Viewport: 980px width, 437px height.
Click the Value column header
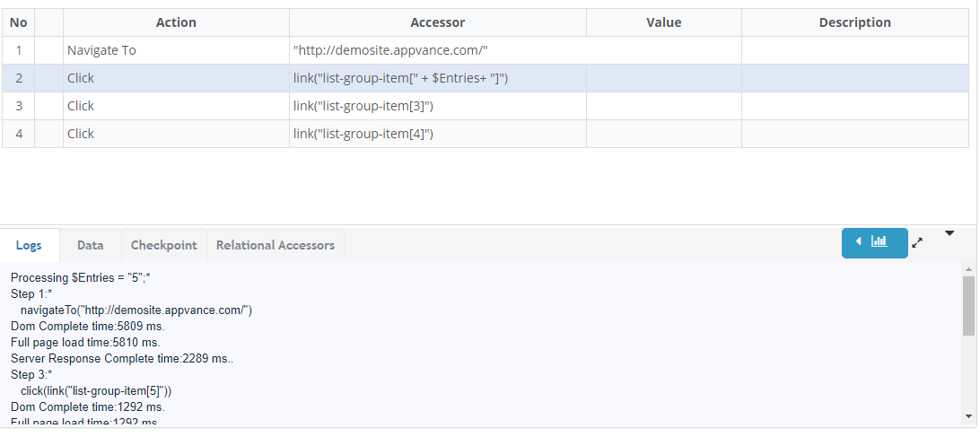tap(664, 22)
